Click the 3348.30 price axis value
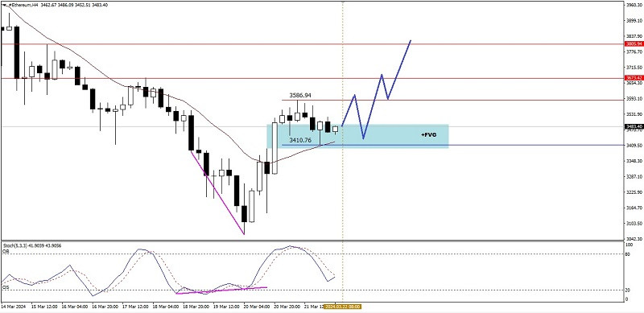Image resolution: width=644 pixels, height=313 pixels. 634,161
